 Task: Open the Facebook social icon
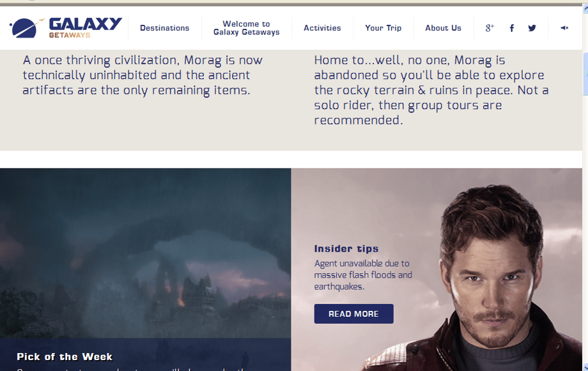point(511,27)
